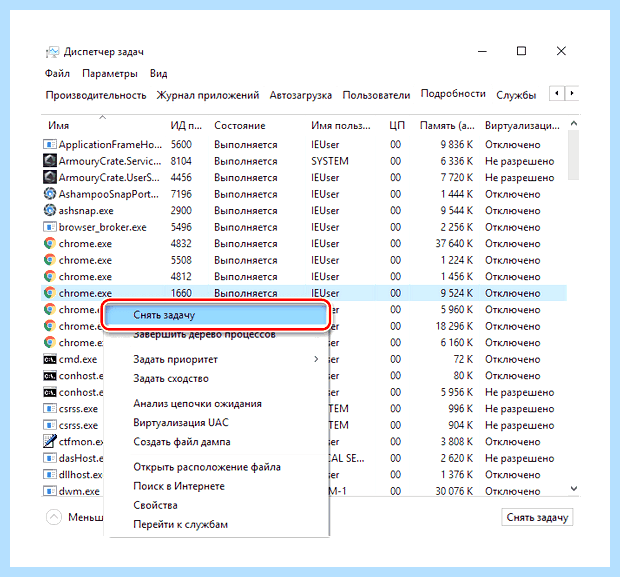Click the vertical scrollbar thumb
This screenshot has width=620, height=577.
[573, 155]
